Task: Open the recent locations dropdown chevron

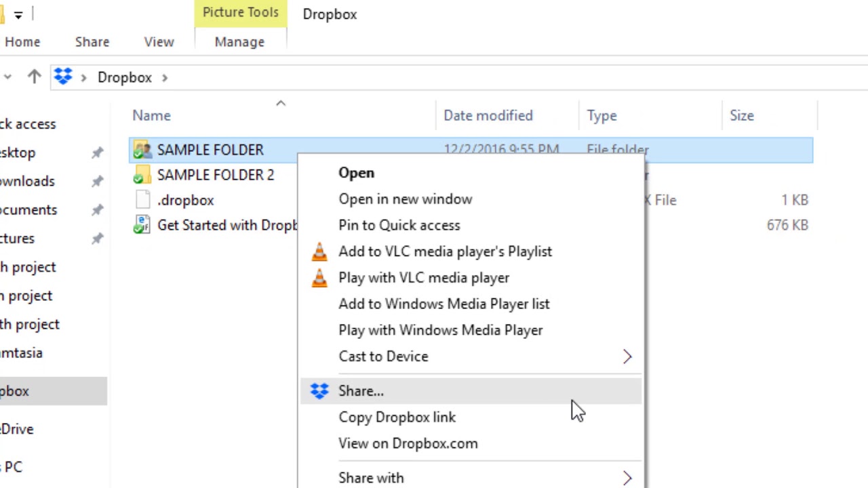Action: [7, 77]
